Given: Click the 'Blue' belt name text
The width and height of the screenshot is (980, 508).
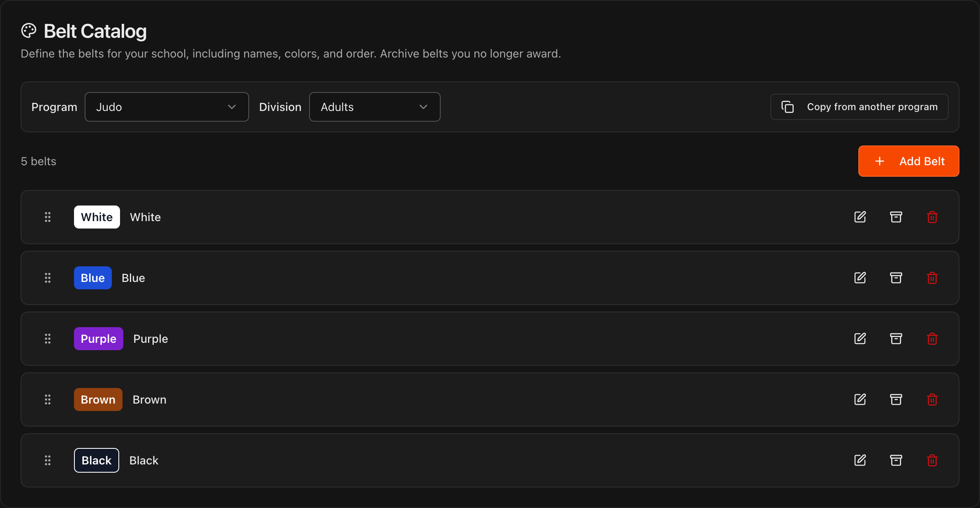Looking at the screenshot, I should (x=134, y=278).
